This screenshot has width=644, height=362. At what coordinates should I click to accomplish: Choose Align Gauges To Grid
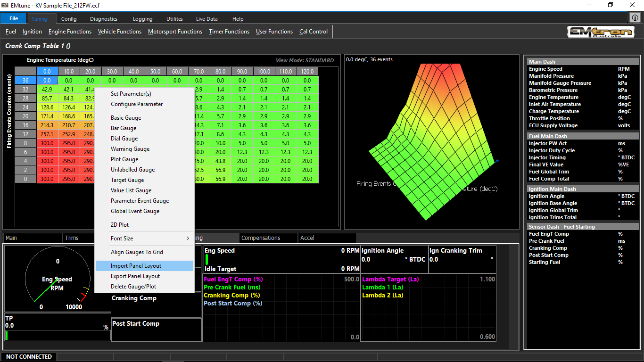click(x=145, y=252)
